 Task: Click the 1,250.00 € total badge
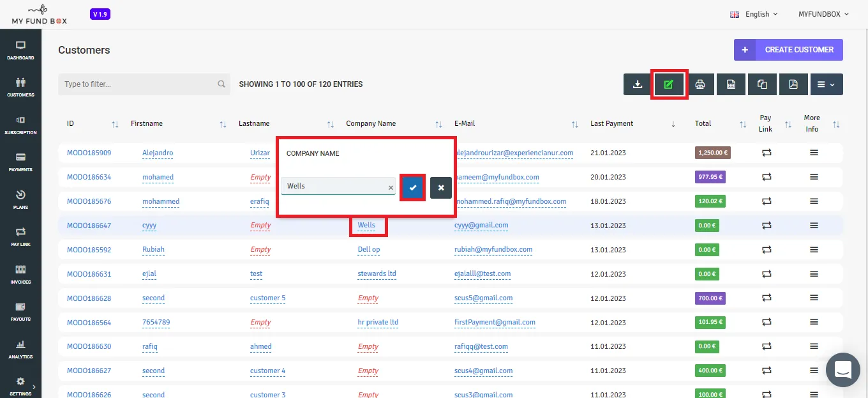coord(712,153)
